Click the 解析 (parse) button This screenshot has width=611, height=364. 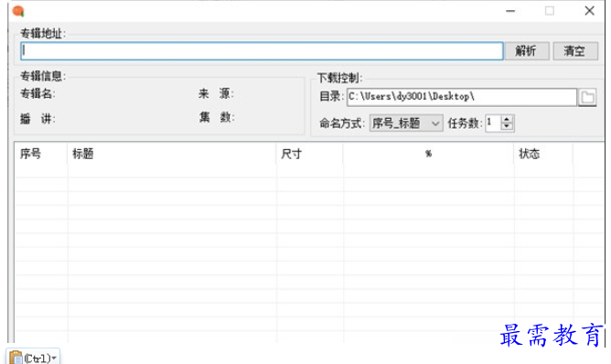coord(527,51)
